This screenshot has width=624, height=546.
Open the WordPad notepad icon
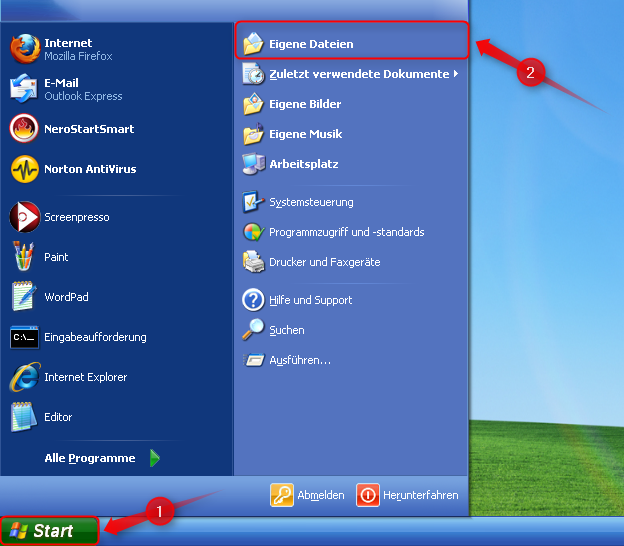(24, 296)
